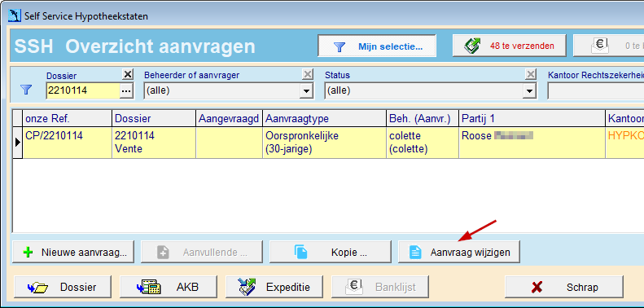
Task: Sort by Dossier column header
Action: [154, 119]
